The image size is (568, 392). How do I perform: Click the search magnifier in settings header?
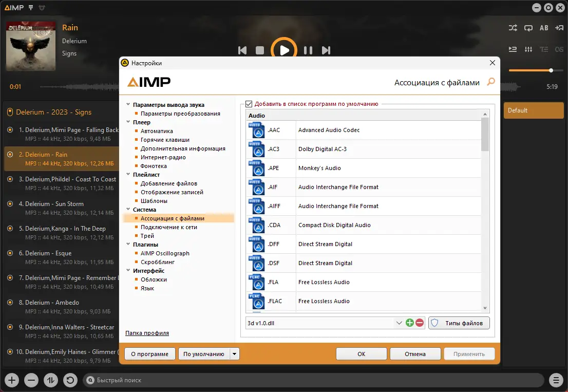click(491, 82)
